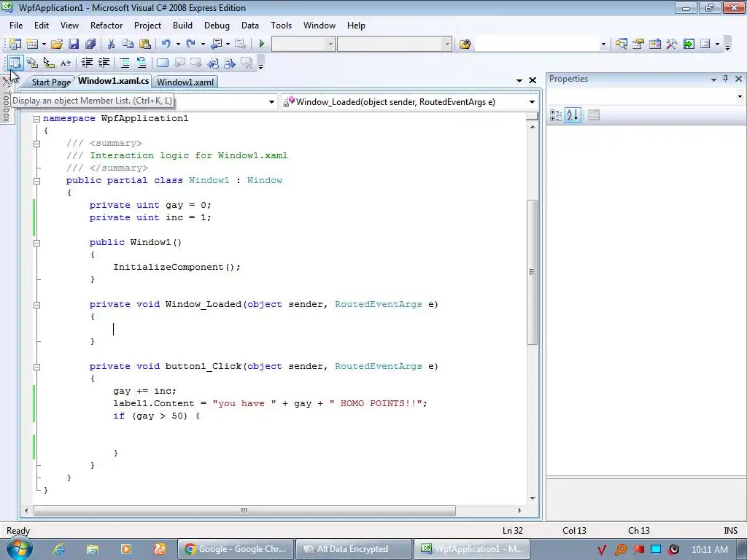Open Solution Explorer from toolbar icon

(621, 44)
